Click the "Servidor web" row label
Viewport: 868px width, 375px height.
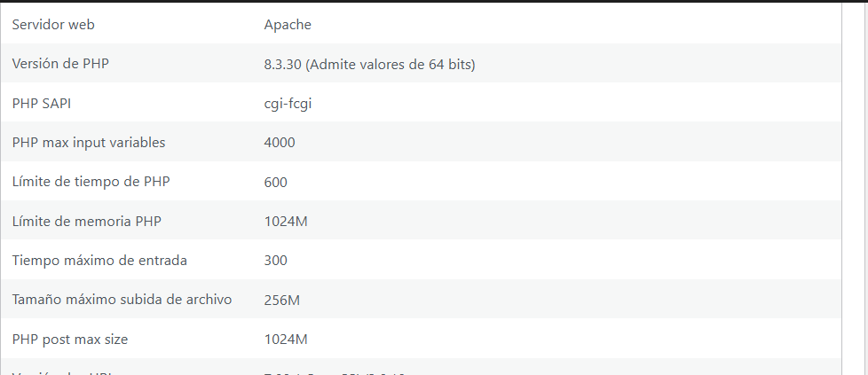pos(53,25)
